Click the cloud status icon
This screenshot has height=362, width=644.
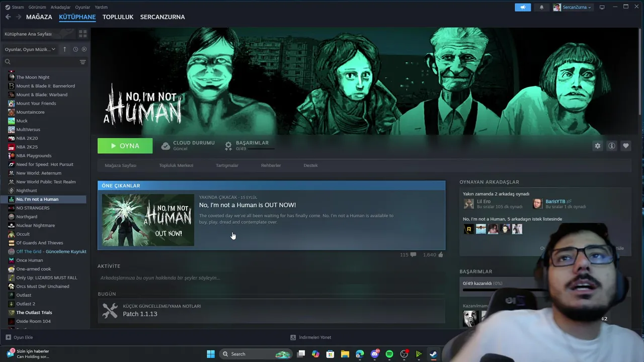(x=166, y=146)
